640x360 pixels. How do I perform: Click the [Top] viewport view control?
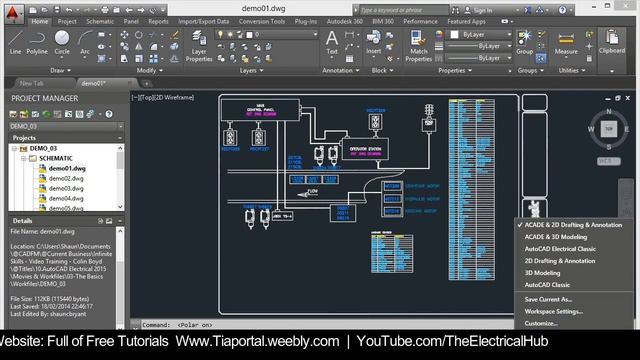(x=147, y=98)
